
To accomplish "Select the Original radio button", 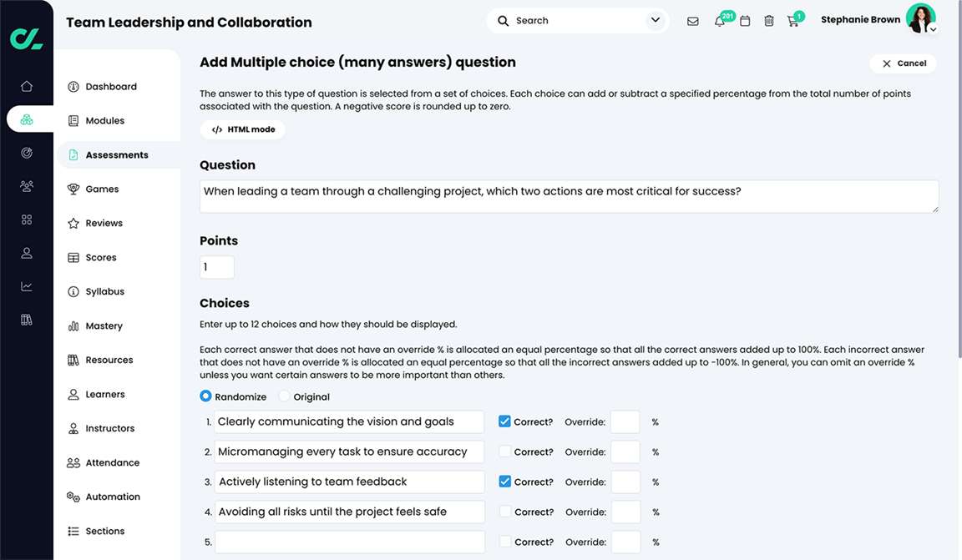I will [286, 396].
